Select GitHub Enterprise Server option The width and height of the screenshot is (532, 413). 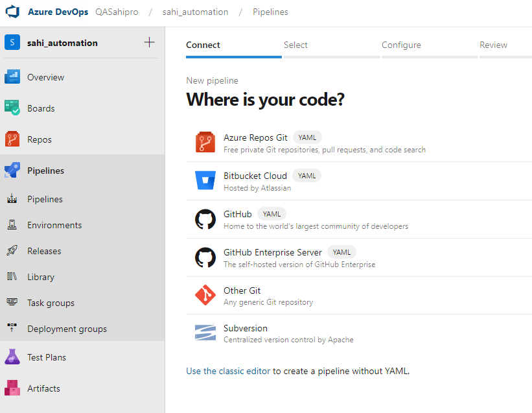(x=273, y=253)
